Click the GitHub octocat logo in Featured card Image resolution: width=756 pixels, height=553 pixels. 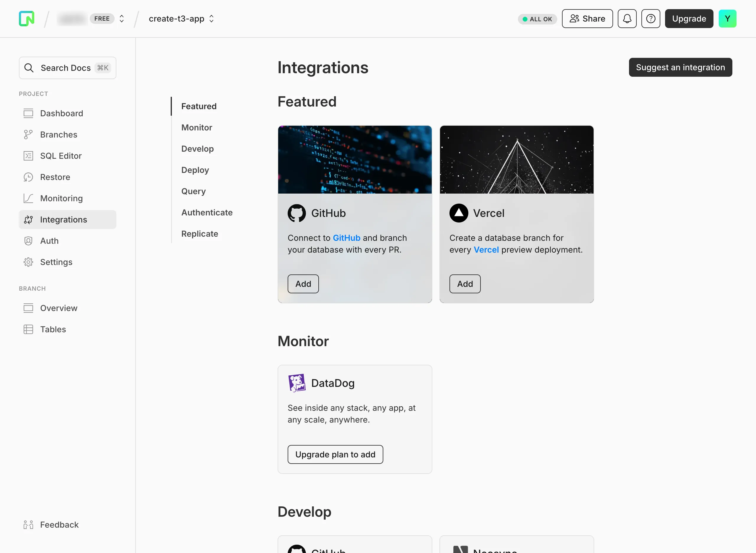coord(297,213)
